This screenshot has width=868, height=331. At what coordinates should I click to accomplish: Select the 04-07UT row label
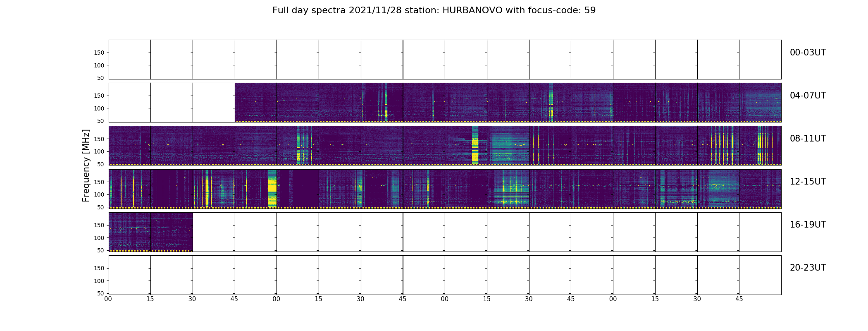[808, 96]
